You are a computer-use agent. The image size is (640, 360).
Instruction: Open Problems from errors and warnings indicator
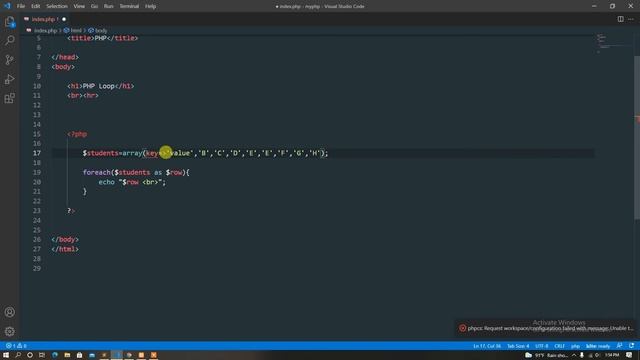coord(16,346)
